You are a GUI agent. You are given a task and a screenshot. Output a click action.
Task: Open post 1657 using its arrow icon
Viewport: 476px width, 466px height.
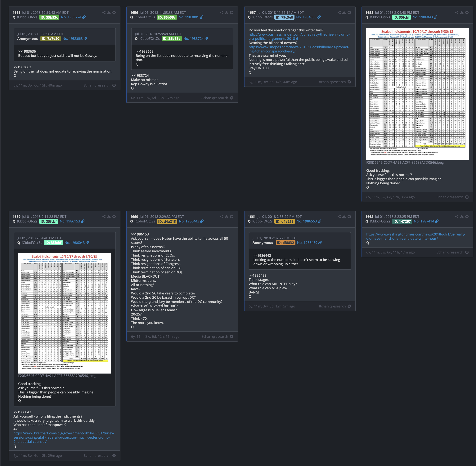pos(349,12)
